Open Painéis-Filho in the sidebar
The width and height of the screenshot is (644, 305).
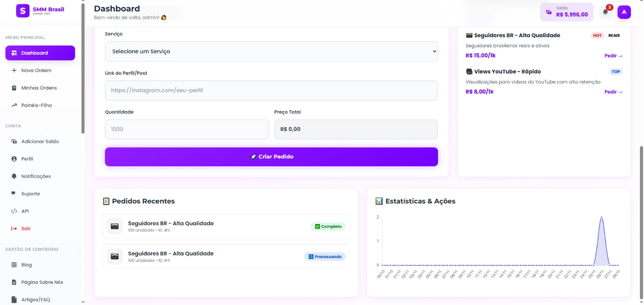click(x=36, y=105)
